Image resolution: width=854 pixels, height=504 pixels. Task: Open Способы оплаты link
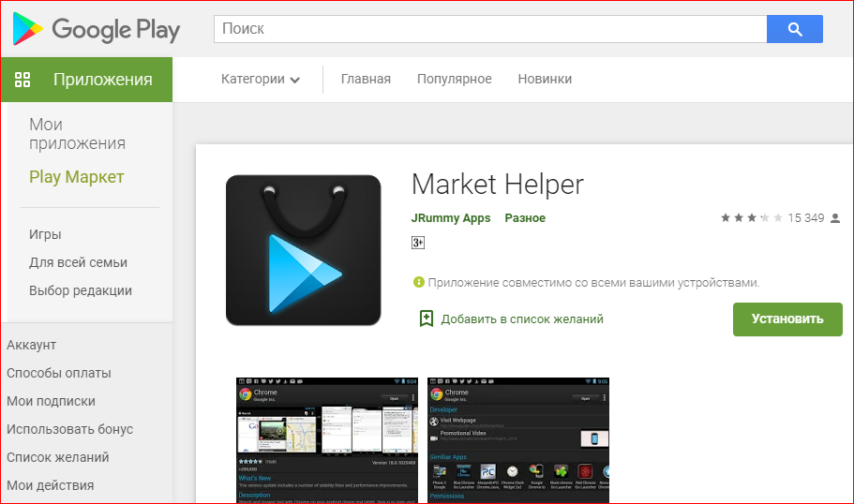click(59, 374)
